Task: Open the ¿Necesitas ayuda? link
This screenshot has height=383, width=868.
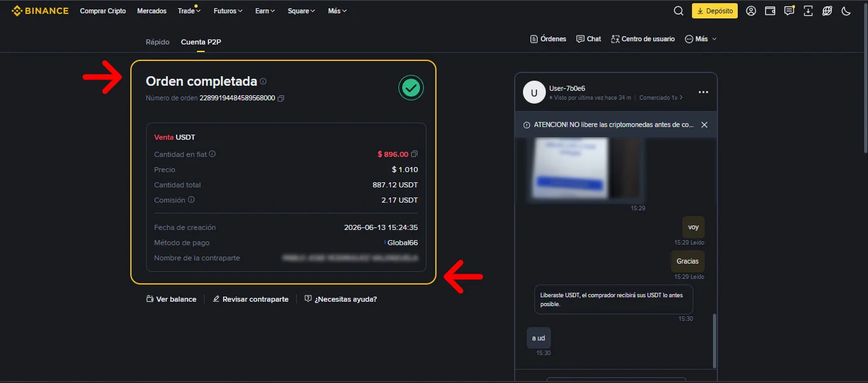Action: pyautogui.click(x=341, y=299)
